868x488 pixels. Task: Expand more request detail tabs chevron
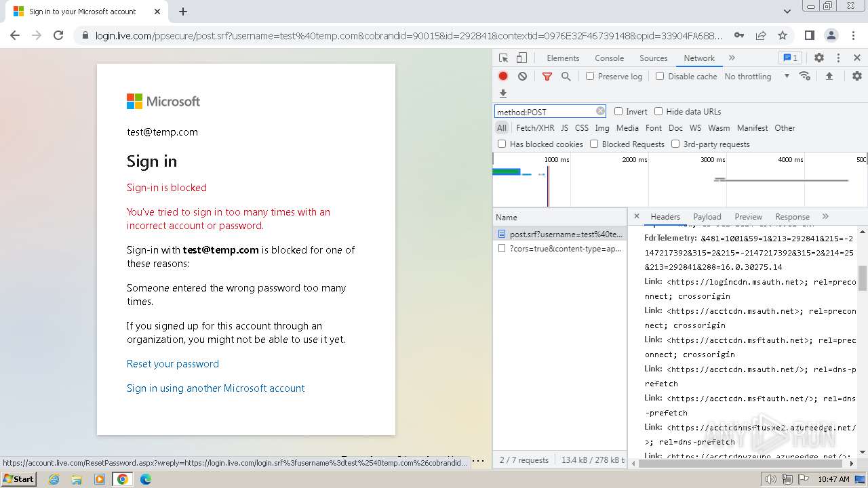(825, 216)
